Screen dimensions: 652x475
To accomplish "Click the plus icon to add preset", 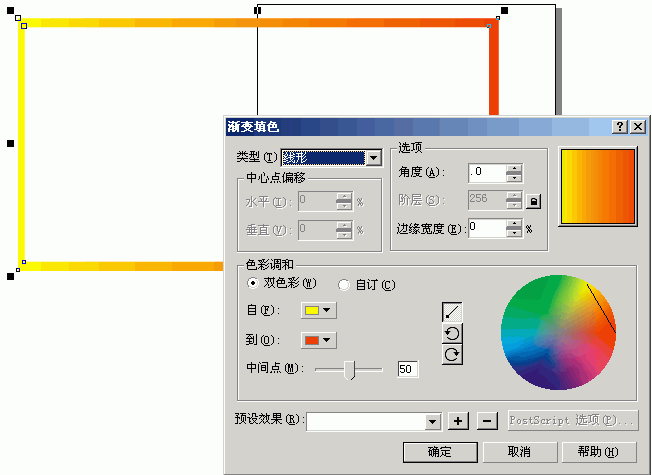I will (x=458, y=421).
